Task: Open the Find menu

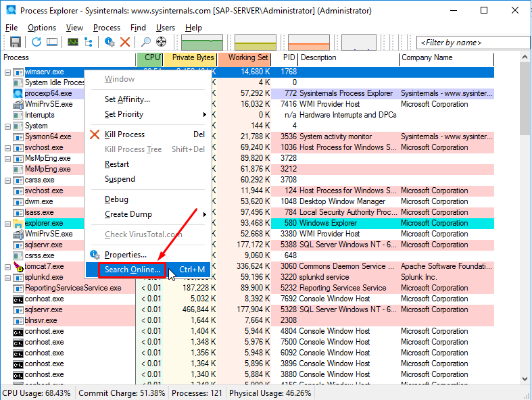Action: (x=138, y=28)
